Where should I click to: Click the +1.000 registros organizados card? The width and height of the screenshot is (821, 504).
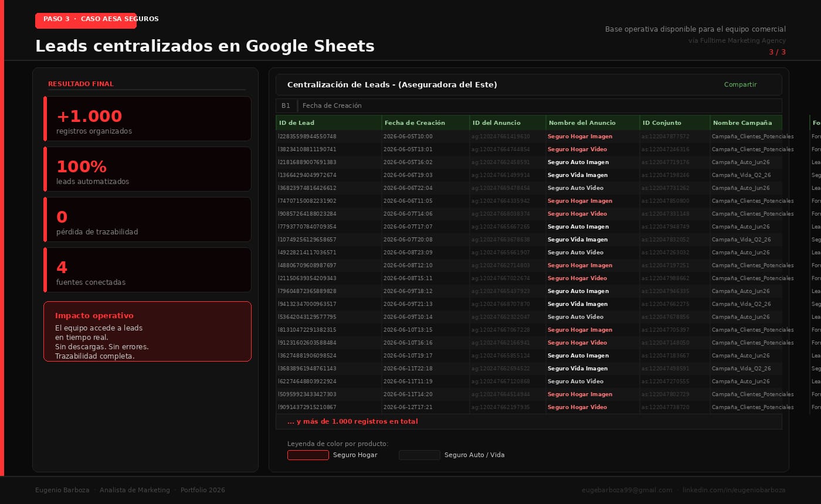tap(148, 119)
